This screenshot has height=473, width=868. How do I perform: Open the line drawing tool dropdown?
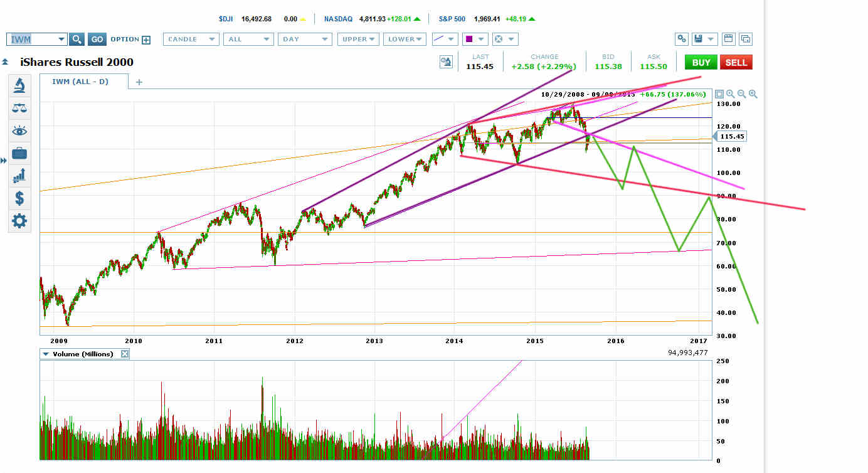445,39
